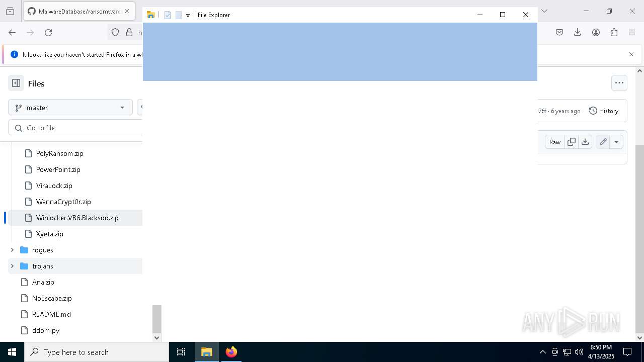
Task: Open Firefox account icon
Action: (x=596, y=32)
